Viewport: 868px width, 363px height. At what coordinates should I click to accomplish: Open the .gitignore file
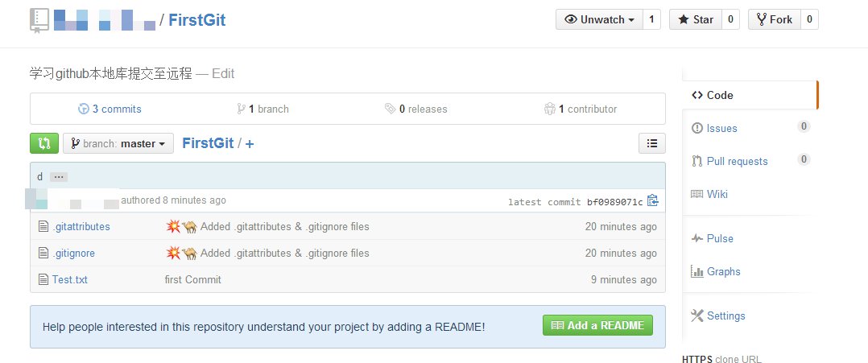(x=73, y=253)
